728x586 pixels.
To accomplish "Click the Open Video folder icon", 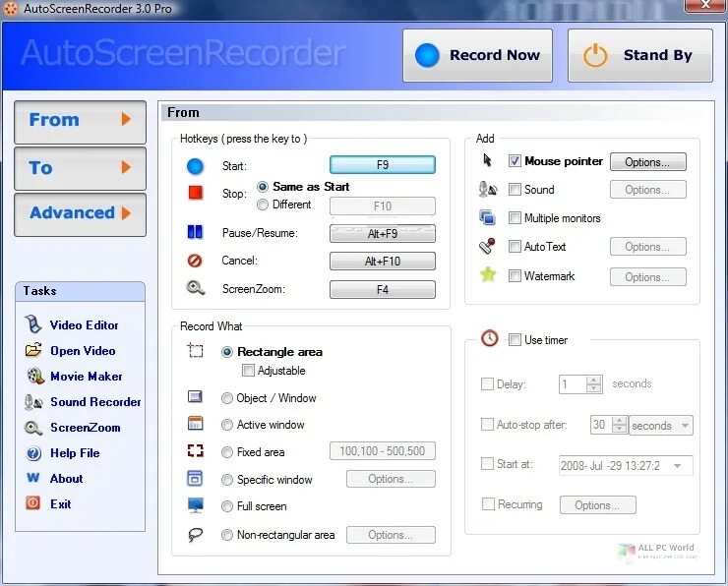I will click(x=33, y=350).
